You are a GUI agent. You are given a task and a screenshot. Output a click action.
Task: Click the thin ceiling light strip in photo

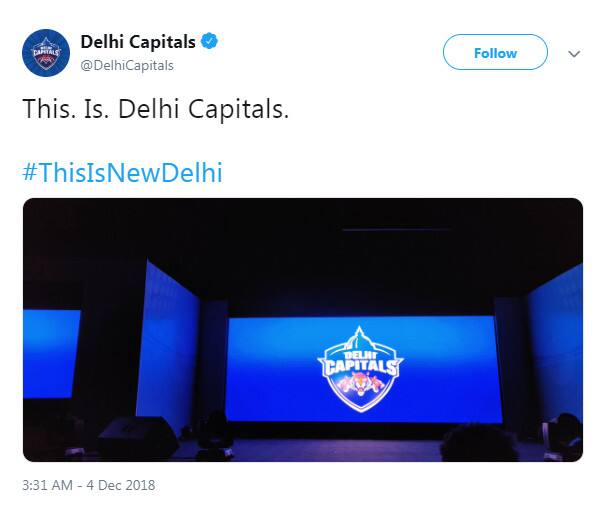pos(397,230)
